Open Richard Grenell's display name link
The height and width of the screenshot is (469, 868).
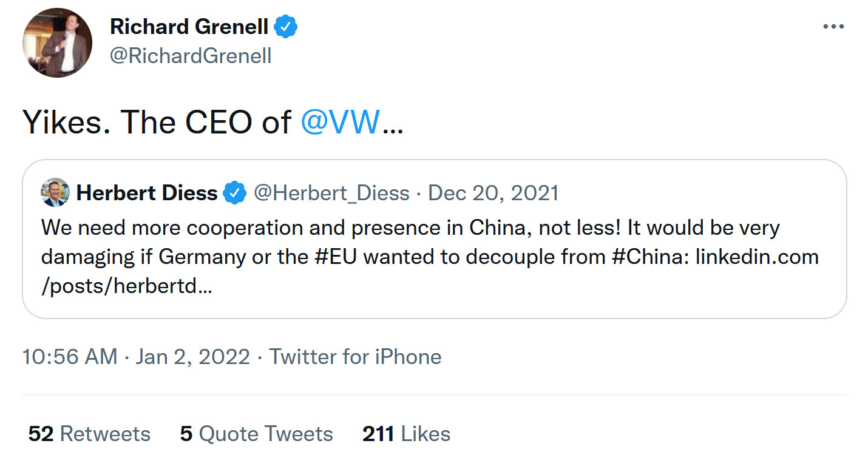[x=189, y=27]
